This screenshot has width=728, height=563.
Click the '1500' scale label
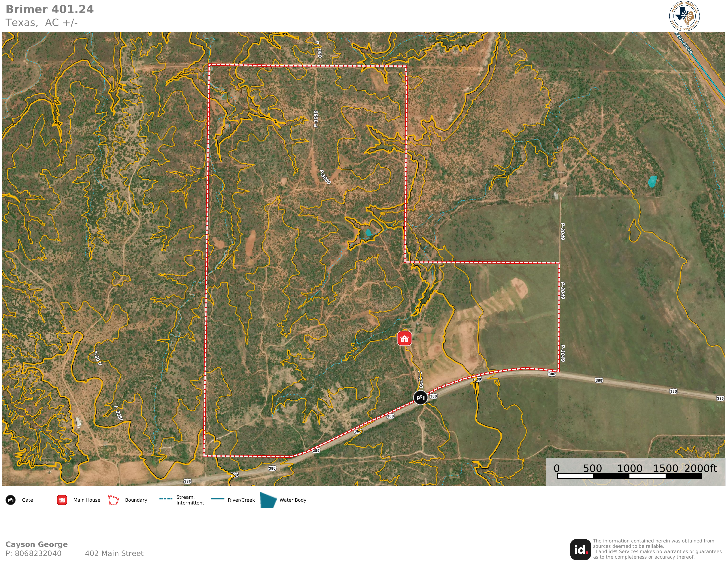coord(665,468)
